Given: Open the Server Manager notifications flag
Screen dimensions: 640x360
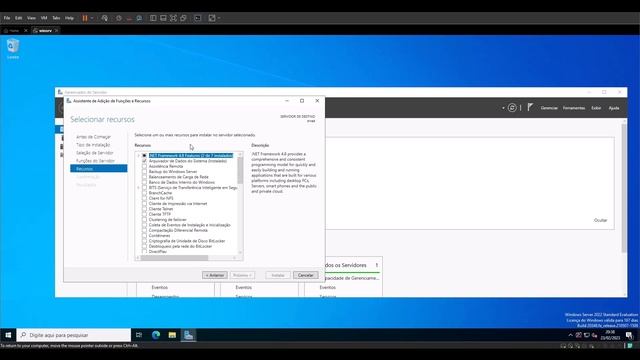Looking at the screenshot, I should coord(530,107).
